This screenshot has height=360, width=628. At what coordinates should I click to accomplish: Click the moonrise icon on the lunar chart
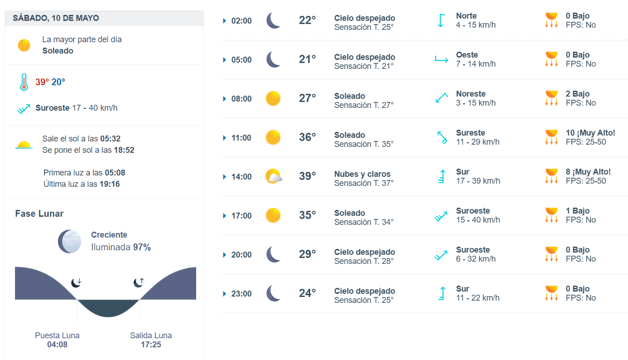tap(139, 283)
